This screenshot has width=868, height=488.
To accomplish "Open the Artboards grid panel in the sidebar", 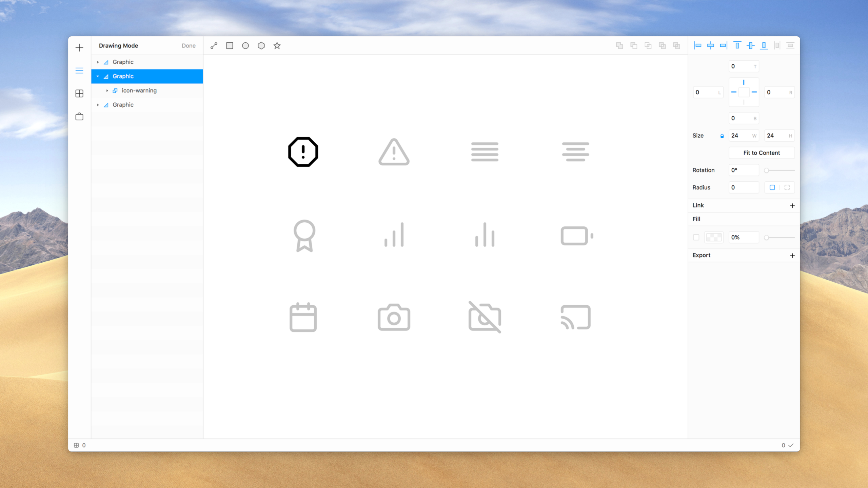I will click(79, 94).
